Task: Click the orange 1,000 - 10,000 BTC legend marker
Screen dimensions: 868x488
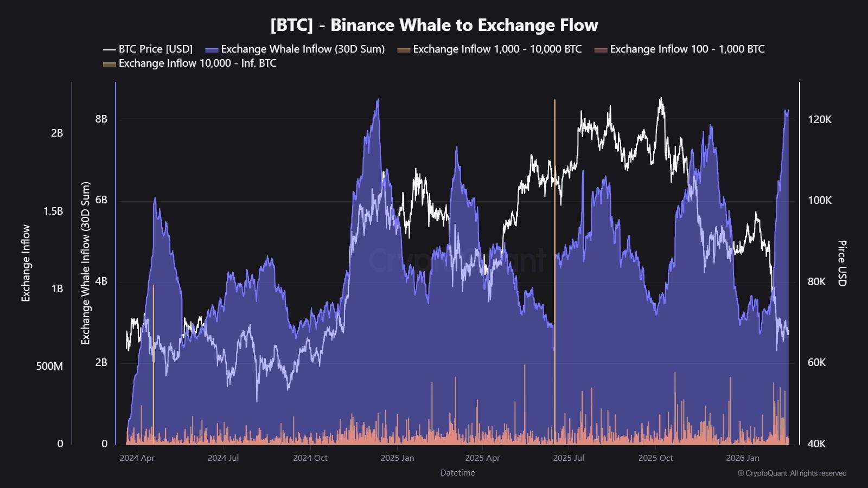Action: click(404, 49)
